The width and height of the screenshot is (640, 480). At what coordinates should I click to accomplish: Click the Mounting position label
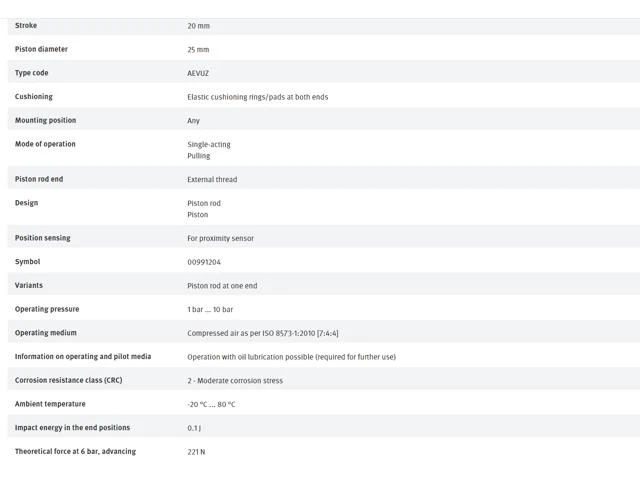coord(45,120)
